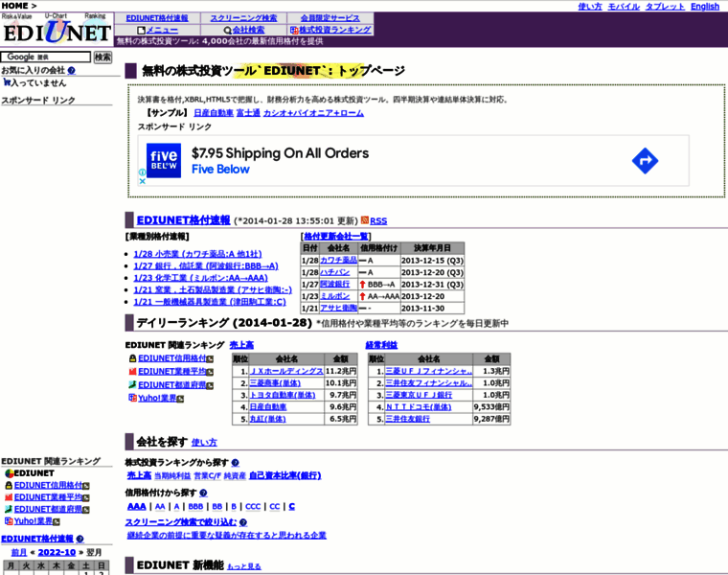Click the help icon beside お気に入りの会社

tap(72, 71)
